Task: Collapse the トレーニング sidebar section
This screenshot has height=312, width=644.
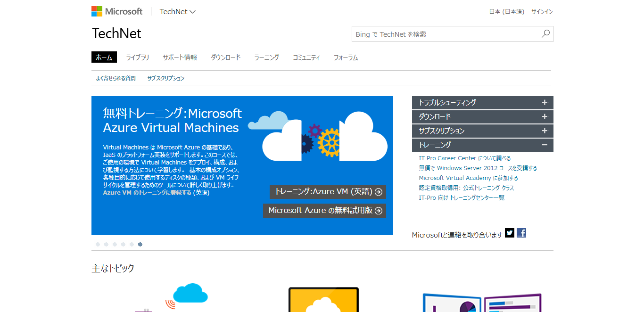Action: (x=483, y=145)
